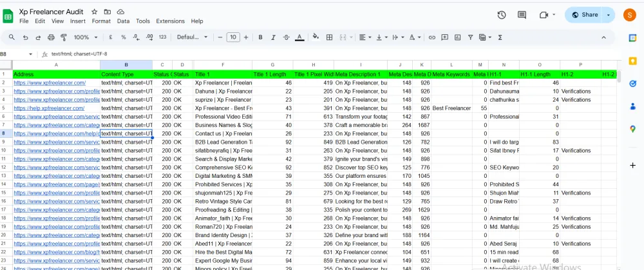Viewport: 644px width, 270px height.
Task: Open the Insert menu
Action: (78, 21)
